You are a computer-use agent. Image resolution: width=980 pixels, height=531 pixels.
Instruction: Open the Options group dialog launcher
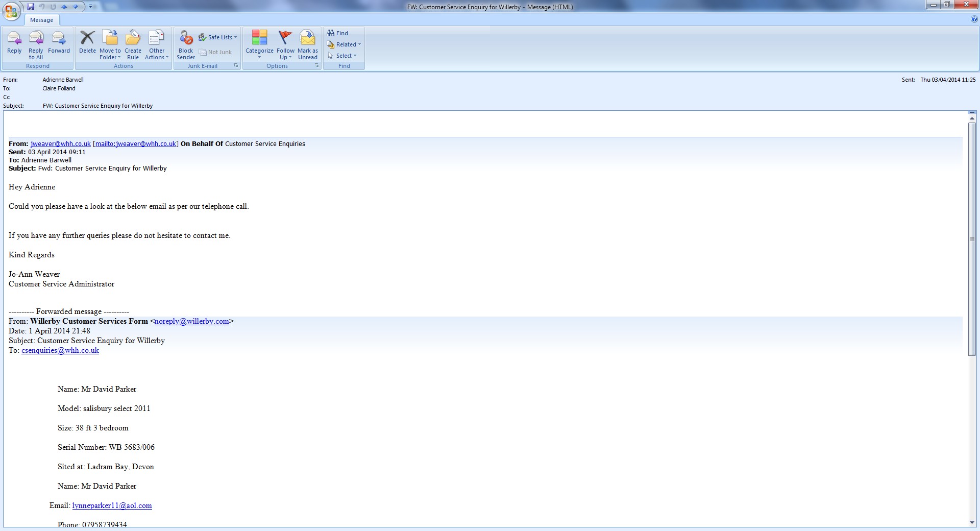317,66
